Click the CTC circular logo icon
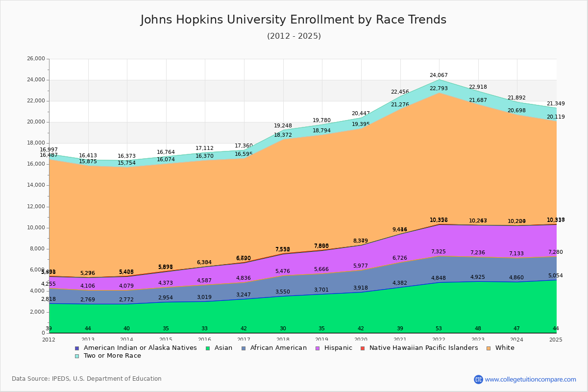 479,378
